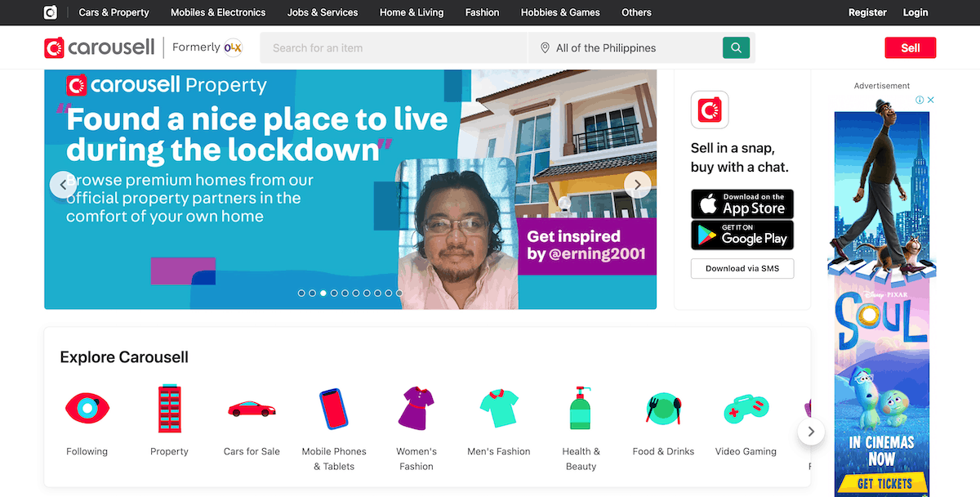Click the red Sell button

point(911,48)
